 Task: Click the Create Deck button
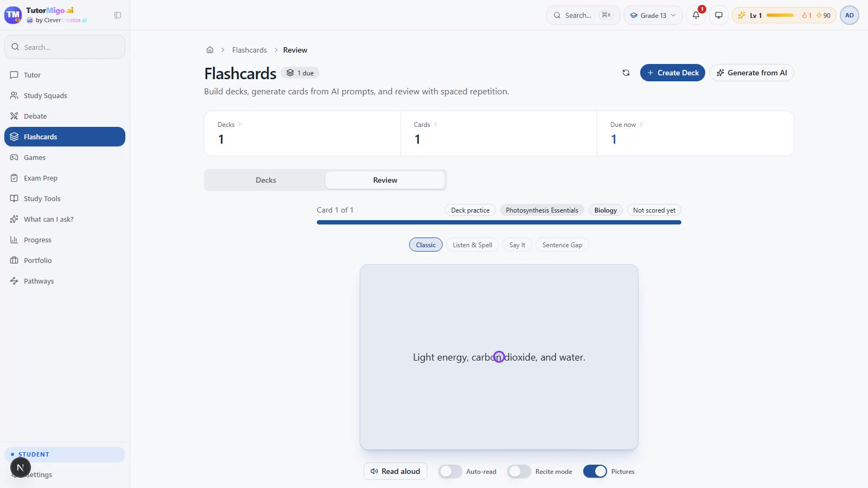tap(673, 73)
